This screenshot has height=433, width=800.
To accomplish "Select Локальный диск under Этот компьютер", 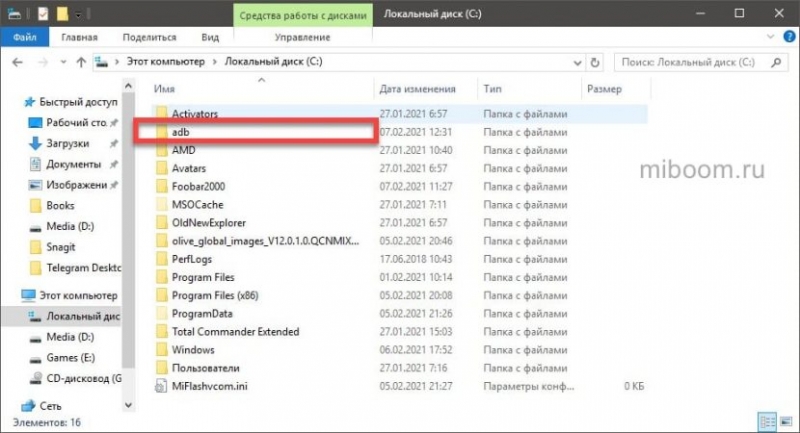I will click(83, 316).
